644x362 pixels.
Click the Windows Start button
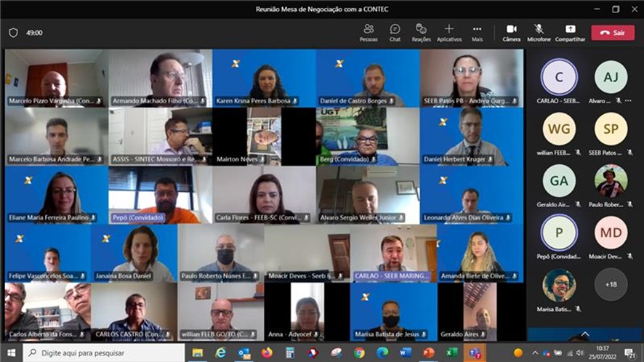(11, 353)
